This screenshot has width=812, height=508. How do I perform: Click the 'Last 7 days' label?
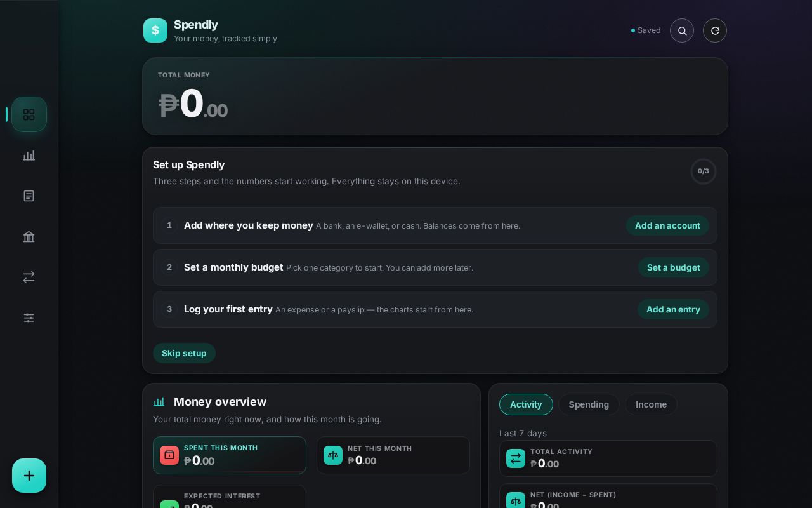pyautogui.click(x=523, y=433)
